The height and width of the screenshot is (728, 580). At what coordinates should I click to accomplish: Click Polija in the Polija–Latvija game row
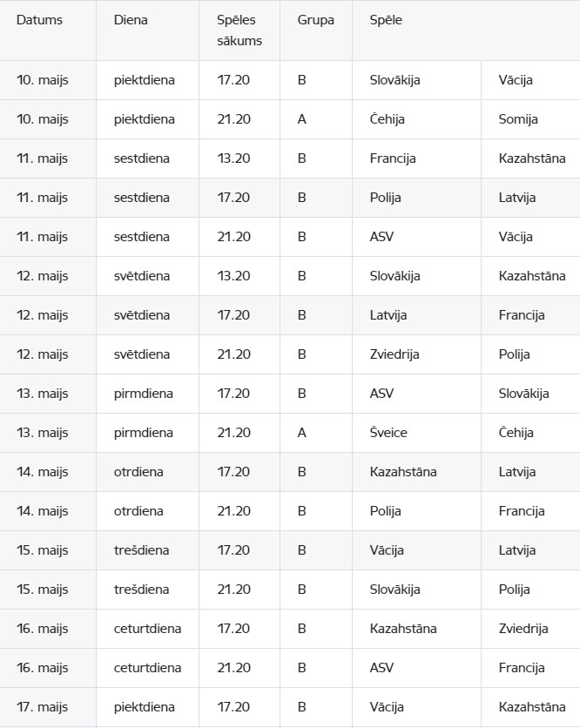(386, 198)
